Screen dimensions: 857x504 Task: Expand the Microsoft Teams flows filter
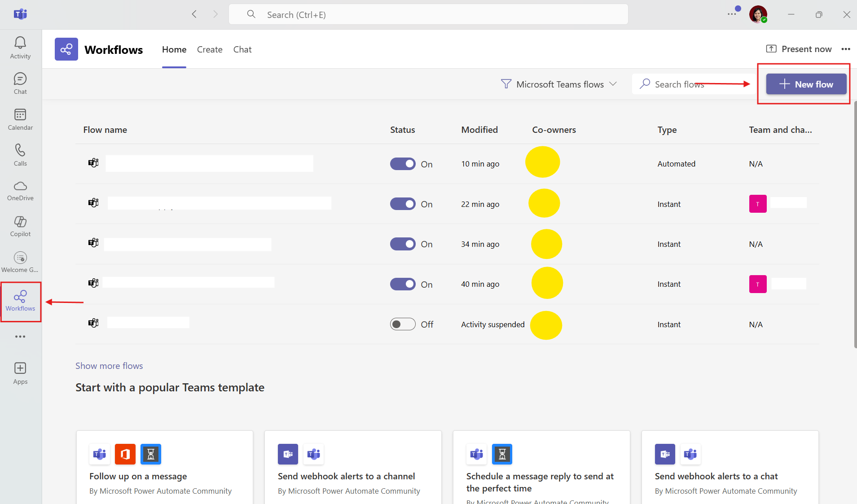(559, 84)
